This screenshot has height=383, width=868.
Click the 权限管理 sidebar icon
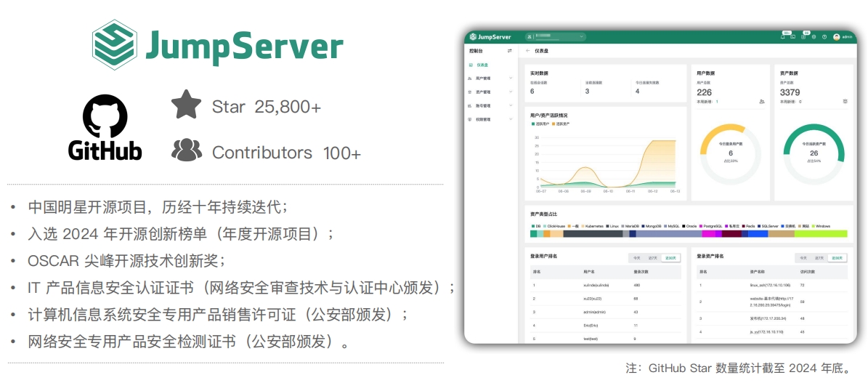coord(470,119)
